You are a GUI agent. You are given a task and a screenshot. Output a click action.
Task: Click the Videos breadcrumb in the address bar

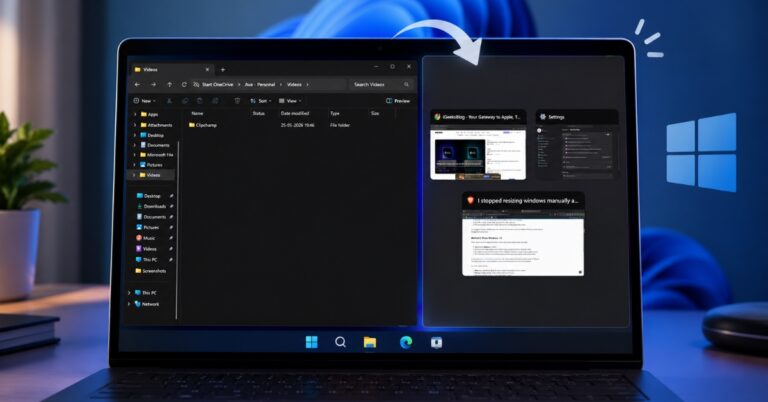tap(294, 85)
